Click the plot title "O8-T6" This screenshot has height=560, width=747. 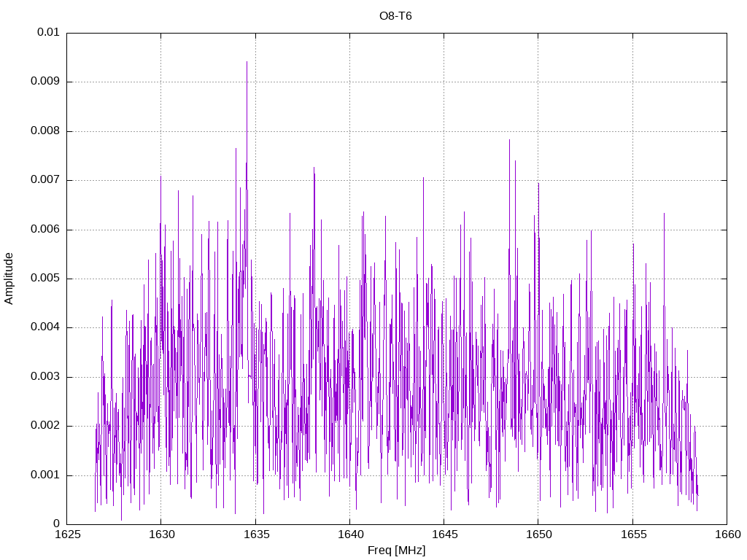[395, 16]
